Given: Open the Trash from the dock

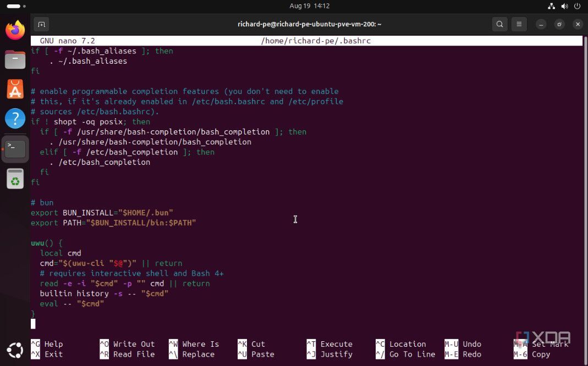Looking at the screenshot, I should point(15,179).
